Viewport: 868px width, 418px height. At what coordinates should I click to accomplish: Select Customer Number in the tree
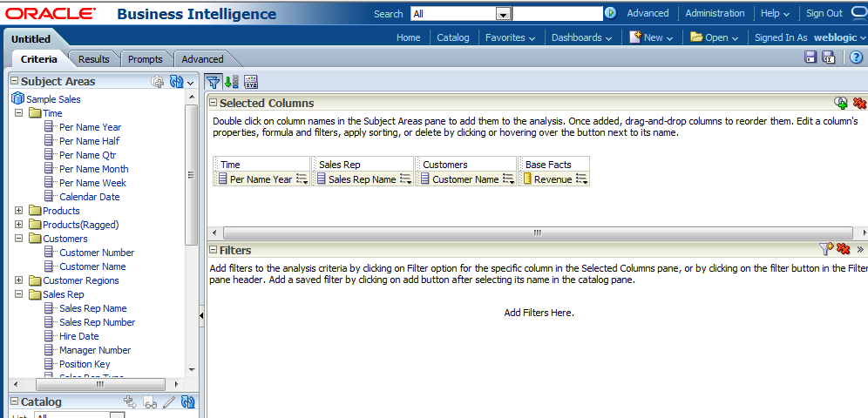tap(97, 253)
